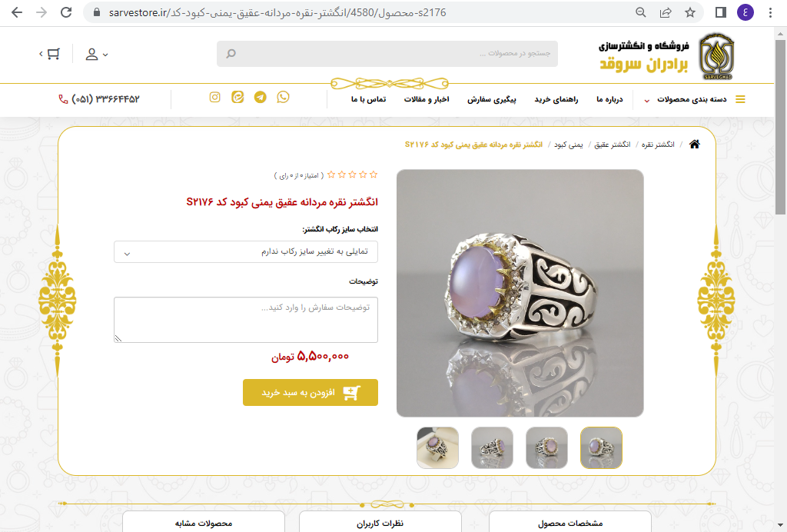Expand the ring size selection dropdown
The width and height of the screenshot is (787, 532).
click(246, 252)
